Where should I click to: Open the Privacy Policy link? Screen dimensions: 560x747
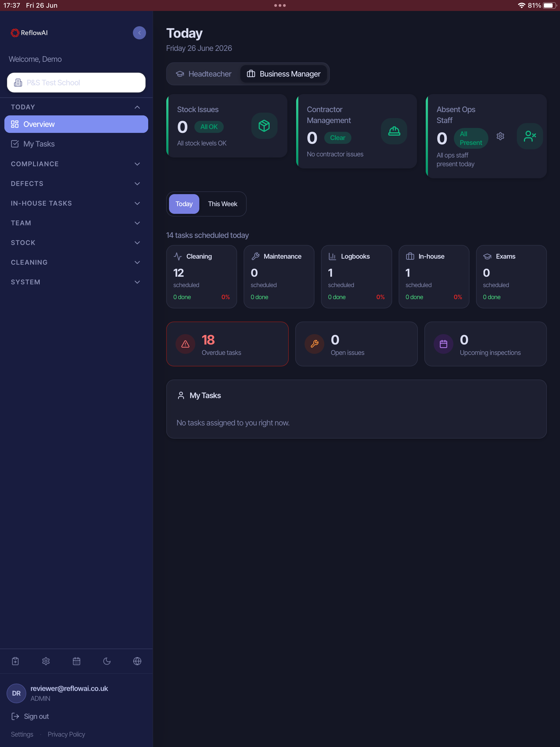(x=66, y=734)
